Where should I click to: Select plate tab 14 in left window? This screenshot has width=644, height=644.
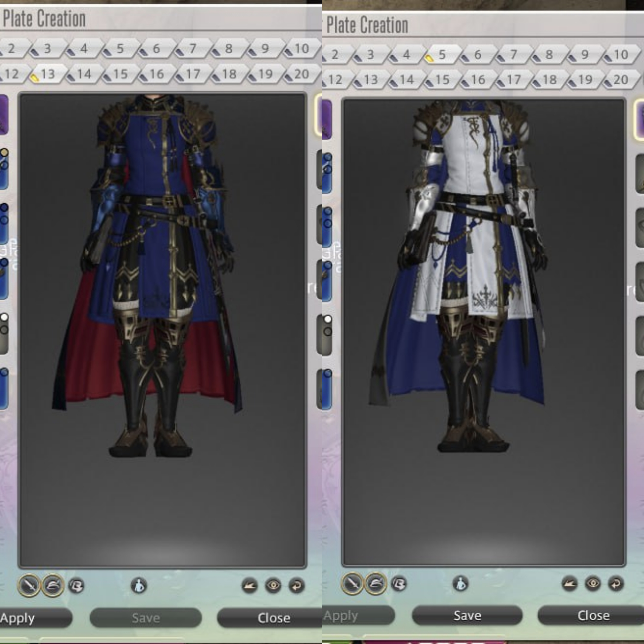click(85, 74)
